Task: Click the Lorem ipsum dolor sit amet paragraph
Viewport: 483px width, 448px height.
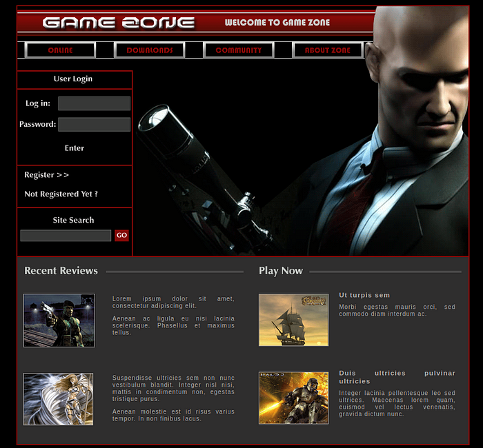Action: pyautogui.click(x=173, y=302)
